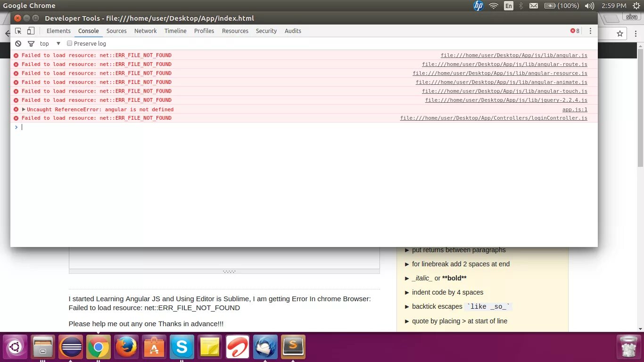Bookmark the page with the star icon
Viewport: 644px width, 362px height.
click(620, 33)
